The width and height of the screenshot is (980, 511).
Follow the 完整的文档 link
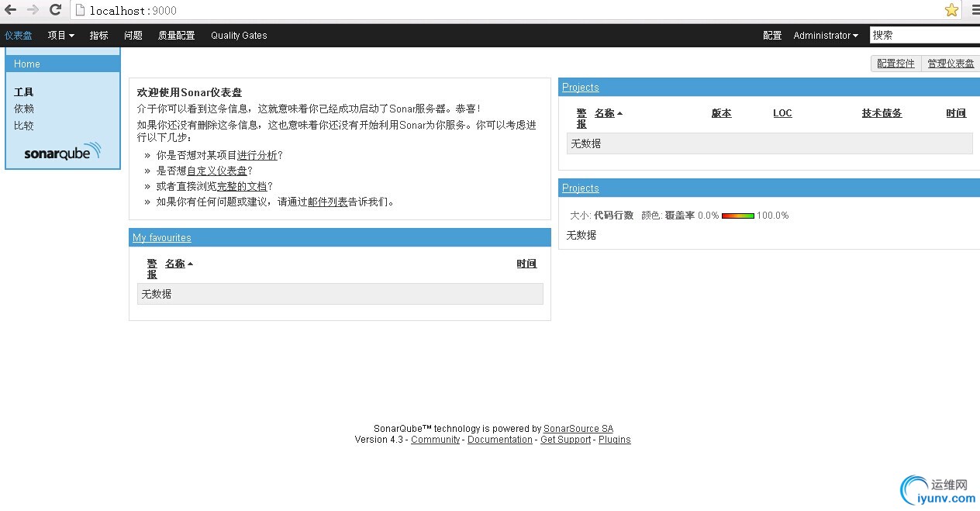(x=242, y=186)
